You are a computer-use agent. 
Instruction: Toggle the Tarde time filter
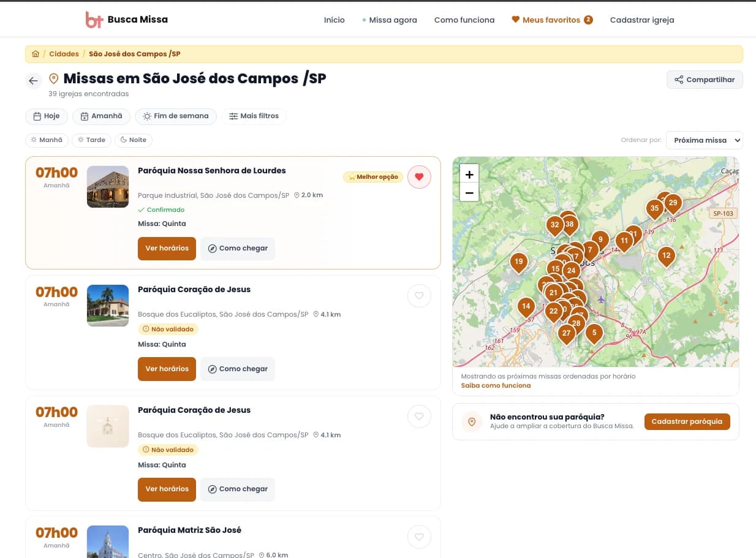tap(91, 140)
